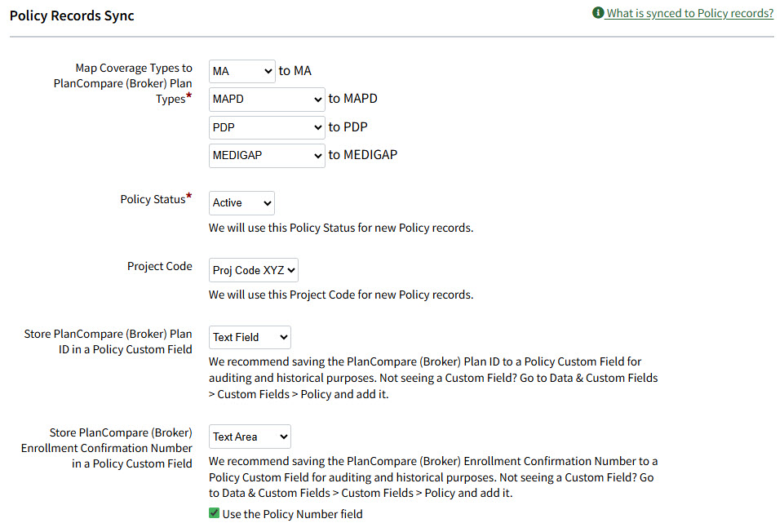This screenshot has height=532, width=784.
Task: Open the MA coverage type dropdown
Action: (x=242, y=71)
